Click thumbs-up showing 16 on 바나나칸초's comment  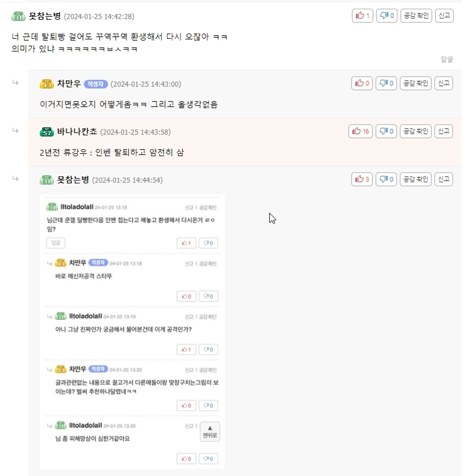tap(360, 131)
